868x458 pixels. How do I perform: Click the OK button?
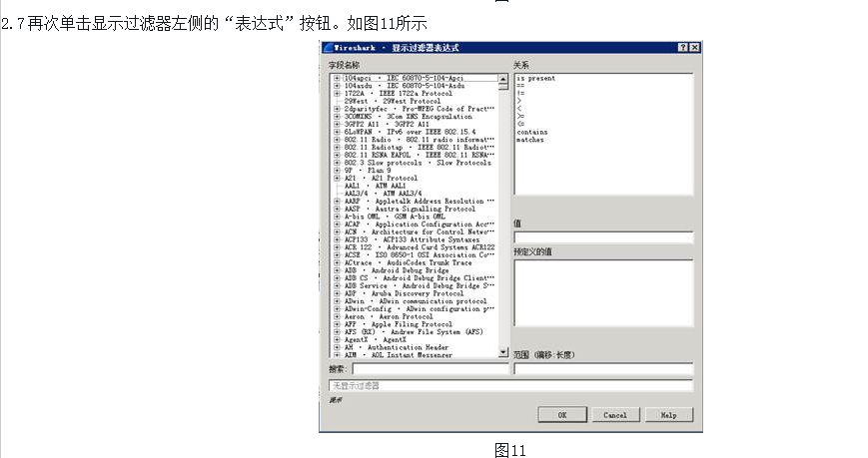click(x=562, y=415)
